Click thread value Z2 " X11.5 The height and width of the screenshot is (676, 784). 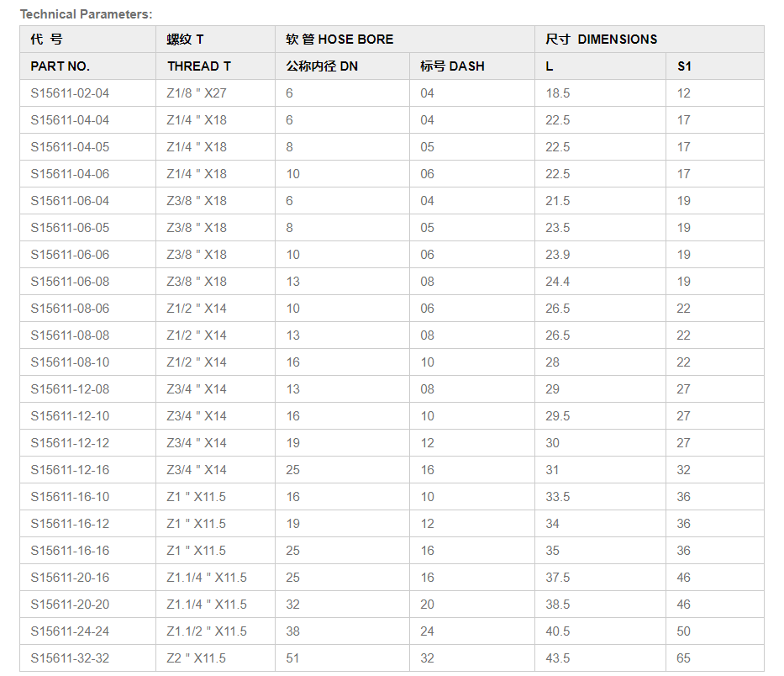pos(196,658)
